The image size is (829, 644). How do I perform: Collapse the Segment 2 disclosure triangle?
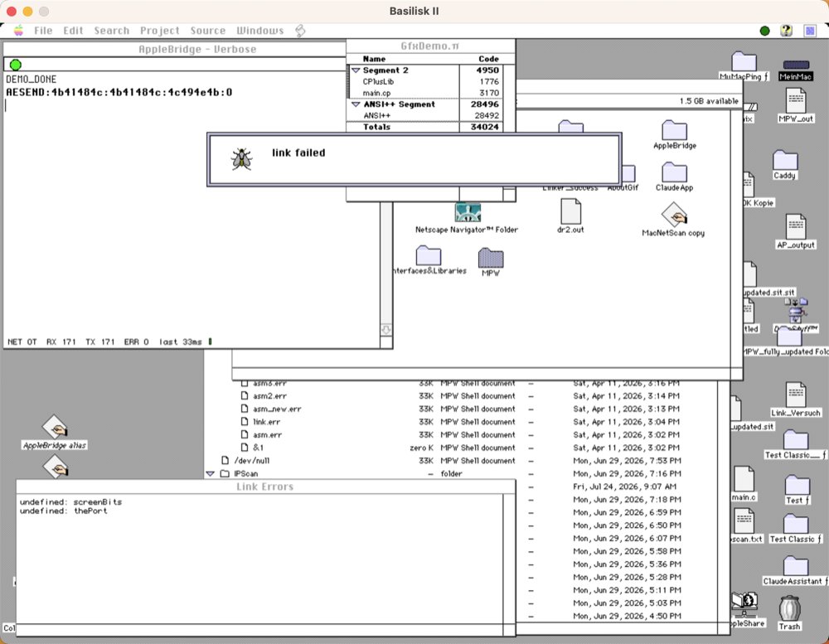[356, 70]
